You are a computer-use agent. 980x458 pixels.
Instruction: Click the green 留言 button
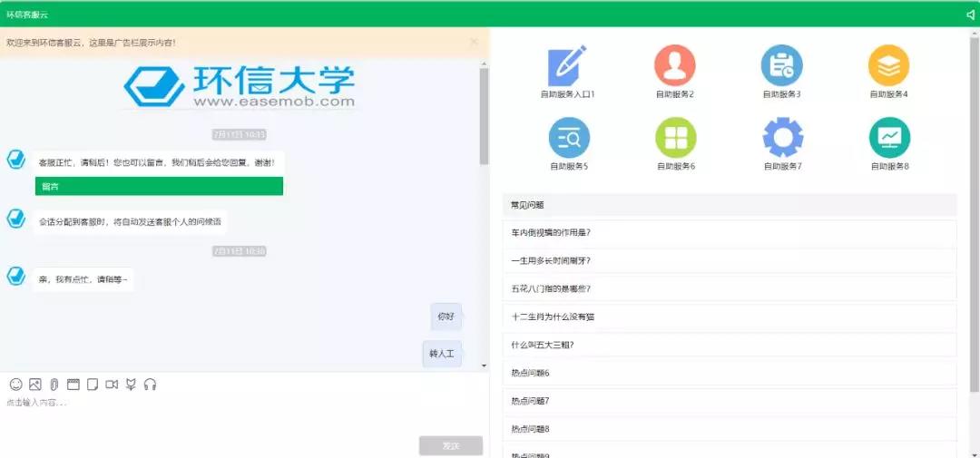point(159,186)
